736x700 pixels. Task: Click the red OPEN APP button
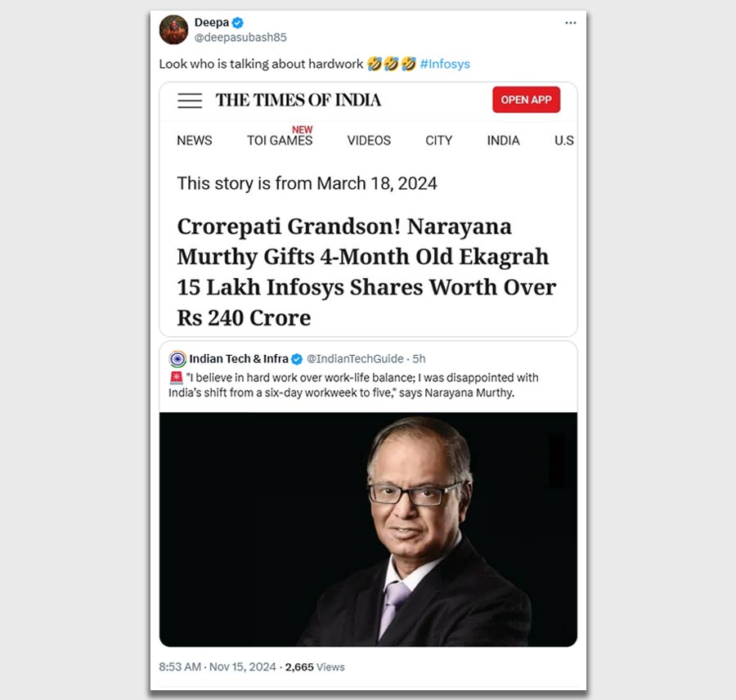[x=526, y=100]
